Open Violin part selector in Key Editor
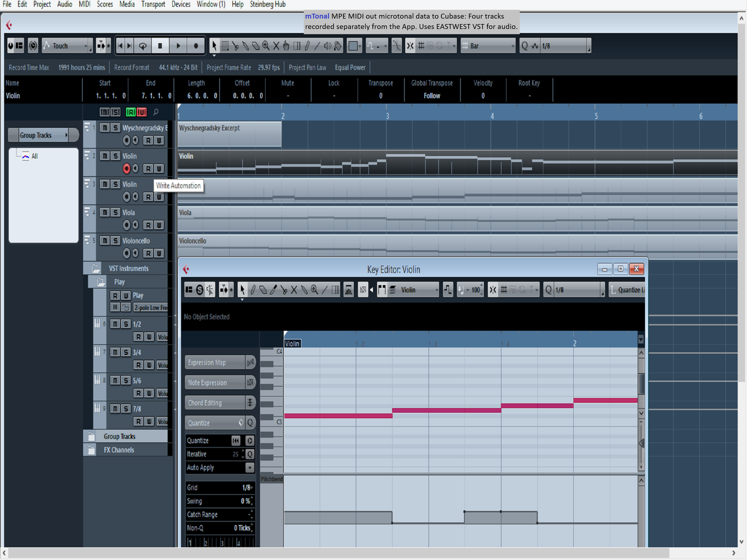This screenshot has width=747, height=560. [414, 290]
